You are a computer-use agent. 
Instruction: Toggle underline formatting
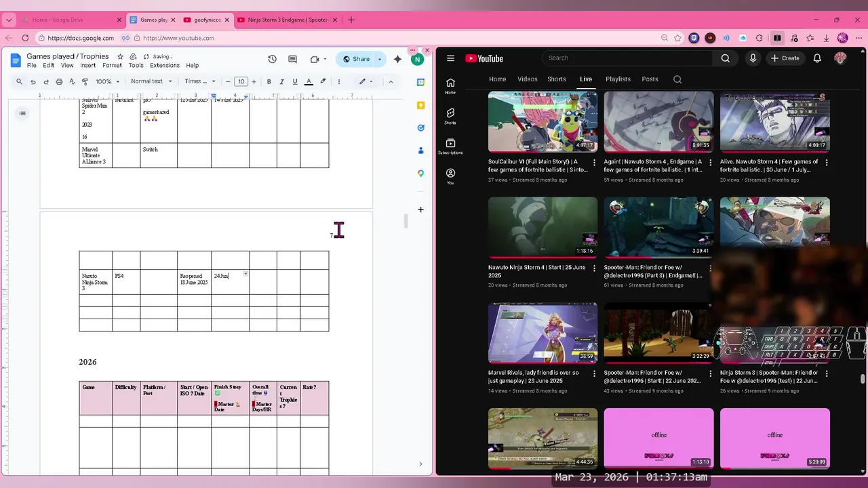click(x=294, y=81)
